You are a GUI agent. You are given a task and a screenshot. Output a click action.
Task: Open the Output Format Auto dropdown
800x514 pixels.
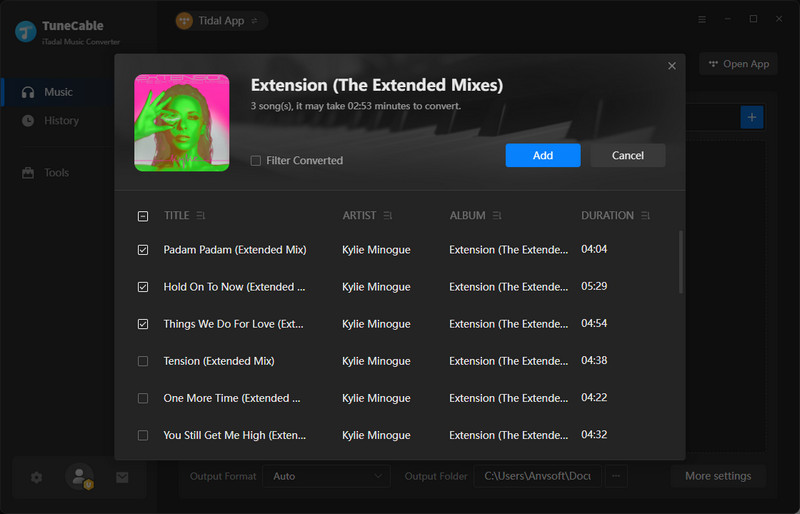pyautogui.click(x=327, y=476)
